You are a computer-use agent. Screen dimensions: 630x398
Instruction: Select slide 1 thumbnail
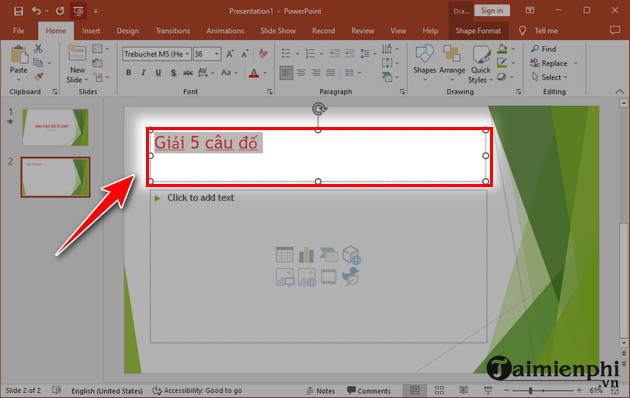coord(55,127)
